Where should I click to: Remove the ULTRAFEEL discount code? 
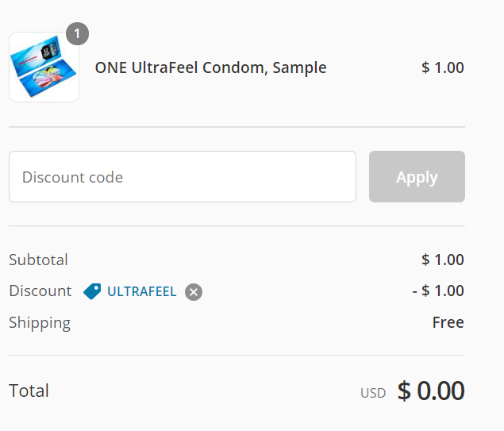pyautogui.click(x=194, y=292)
